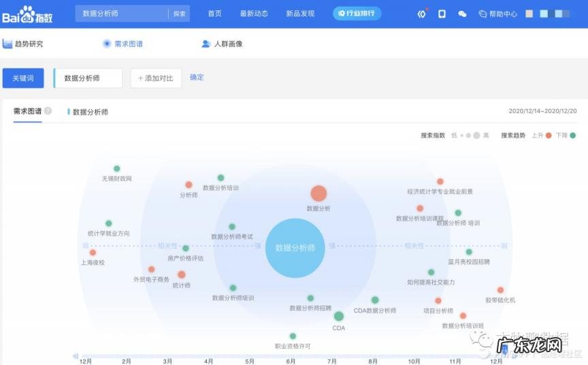
Task: Click the 探索 search button
Action: (179, 14)
